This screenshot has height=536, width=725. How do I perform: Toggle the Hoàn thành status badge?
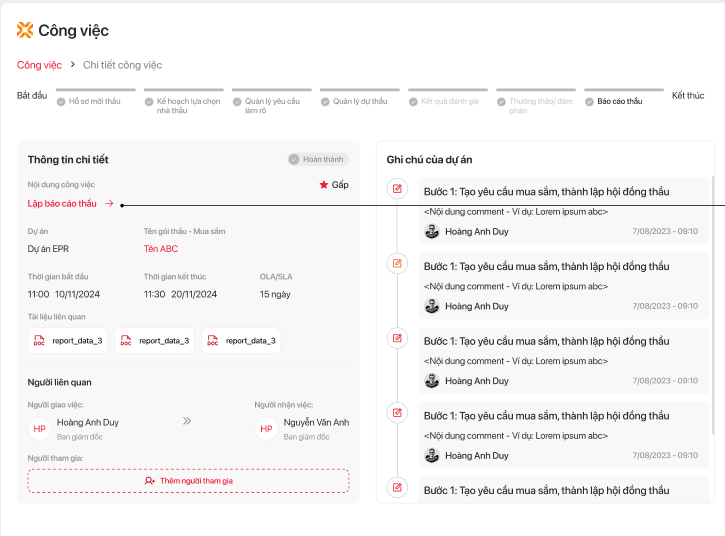tap(317, 159)
